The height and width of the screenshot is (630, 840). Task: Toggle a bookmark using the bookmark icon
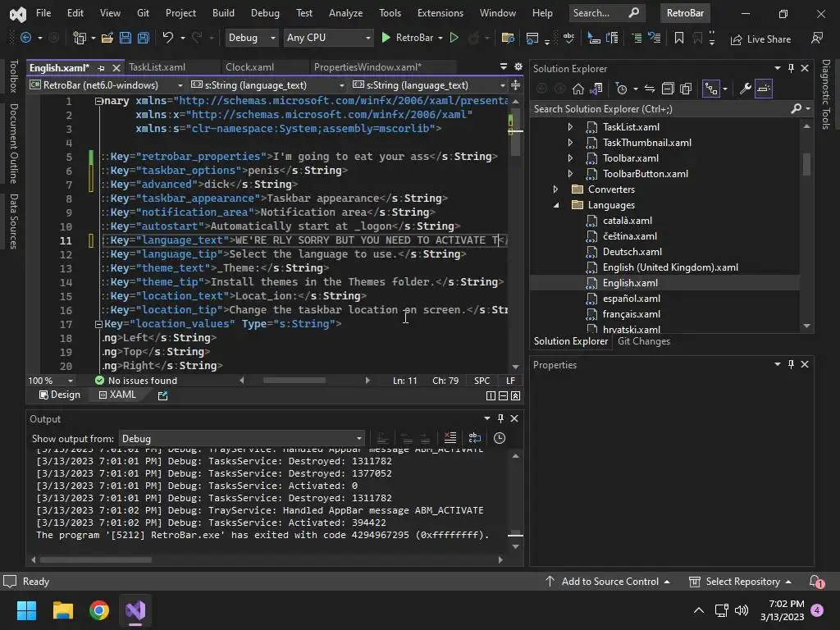pos(678,38)
